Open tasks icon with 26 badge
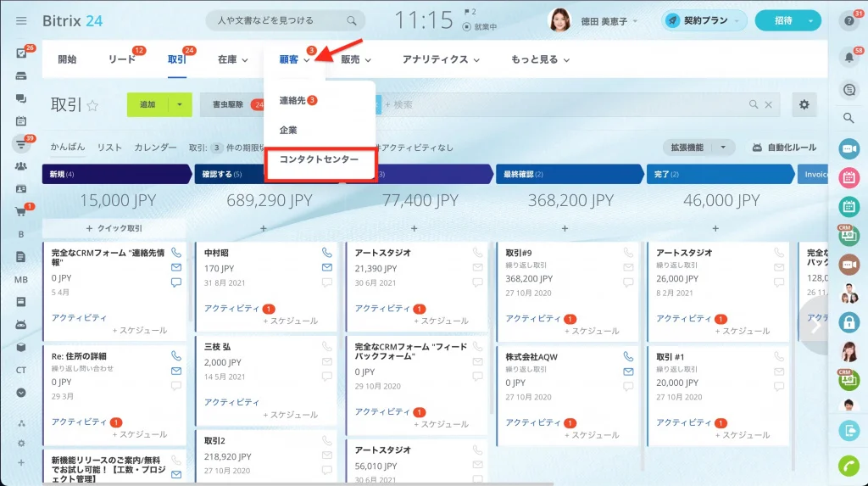This screenshot has height=486, width=868. coord(21,53)
